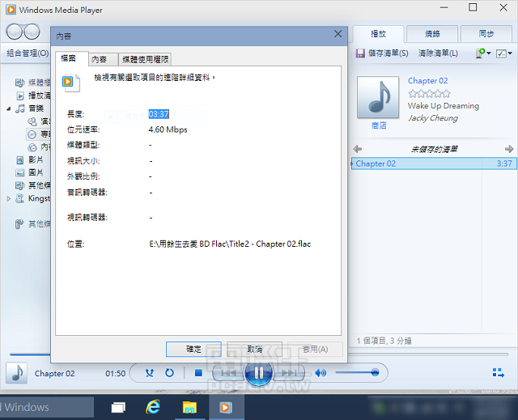
Task: Close the properties dialog
Action: pyautogui.click(x=338, y=34)
